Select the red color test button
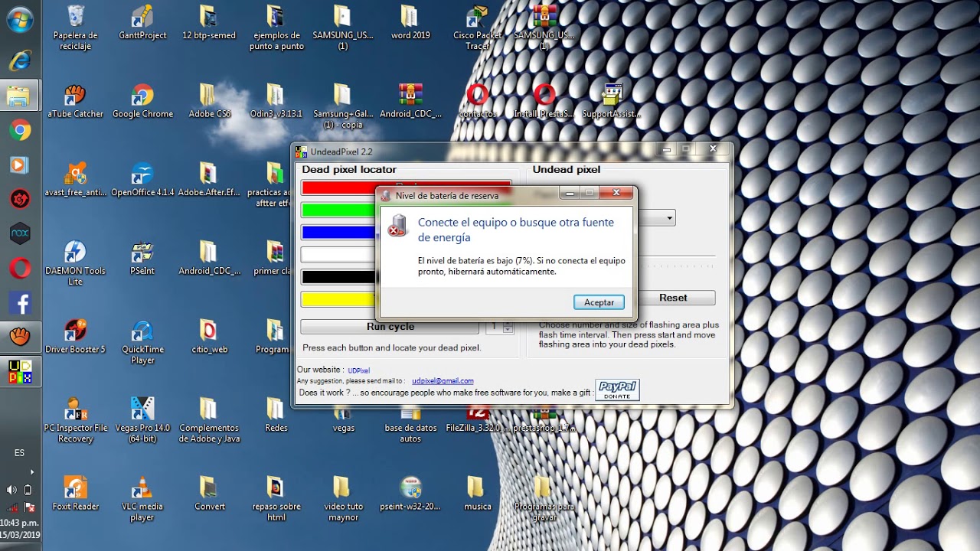This screenshot has width=980, height=551. pyautogui.click(x=338, y=187)
